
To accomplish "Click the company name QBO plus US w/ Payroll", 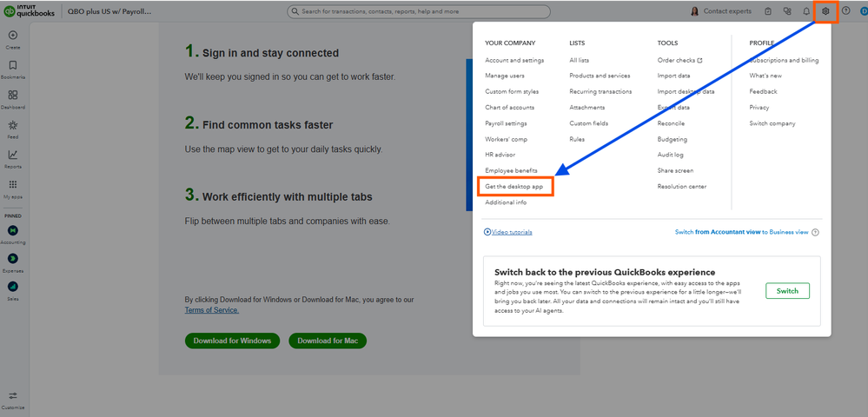I will tap(109, 11).
